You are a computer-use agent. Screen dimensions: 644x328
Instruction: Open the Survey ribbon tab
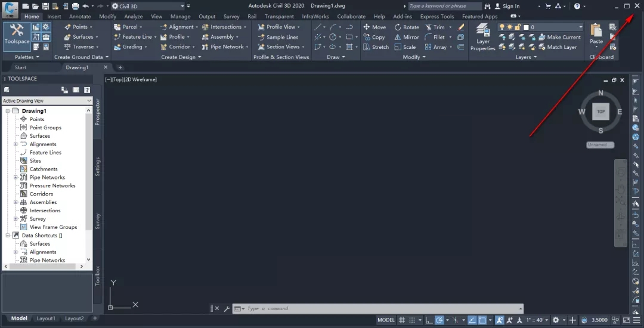(x=231, y=17)
